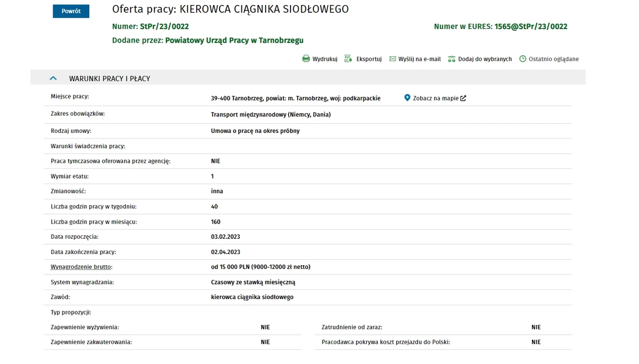Click Transport międzynarodowy (Niemcy, Dania) value
The image size is (639, 364).
[x=271, y=115]
